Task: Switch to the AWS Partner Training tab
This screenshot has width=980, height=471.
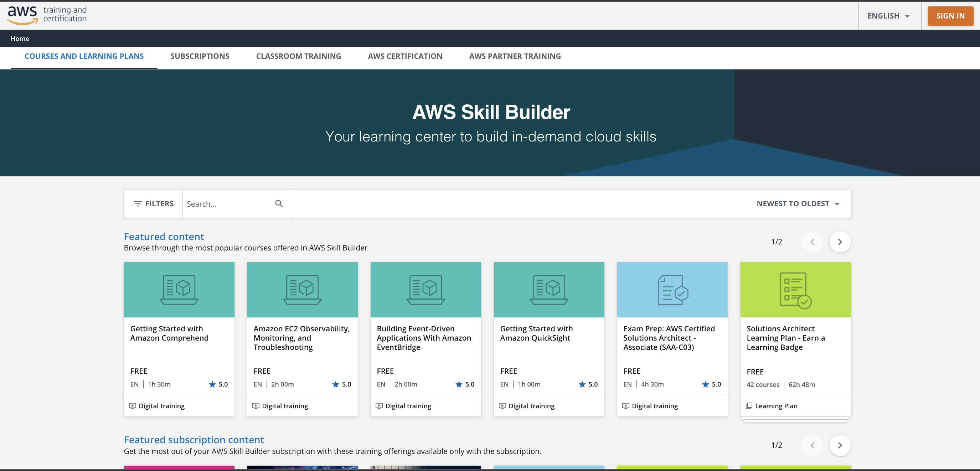Action: tap(515, 56)
